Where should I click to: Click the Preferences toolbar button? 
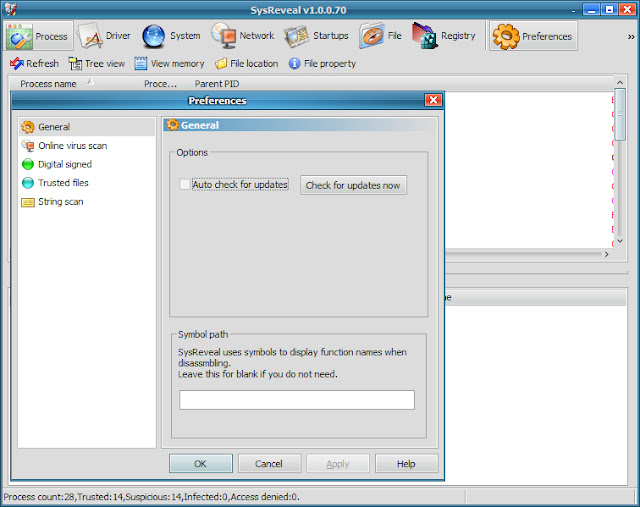point(533,36)
